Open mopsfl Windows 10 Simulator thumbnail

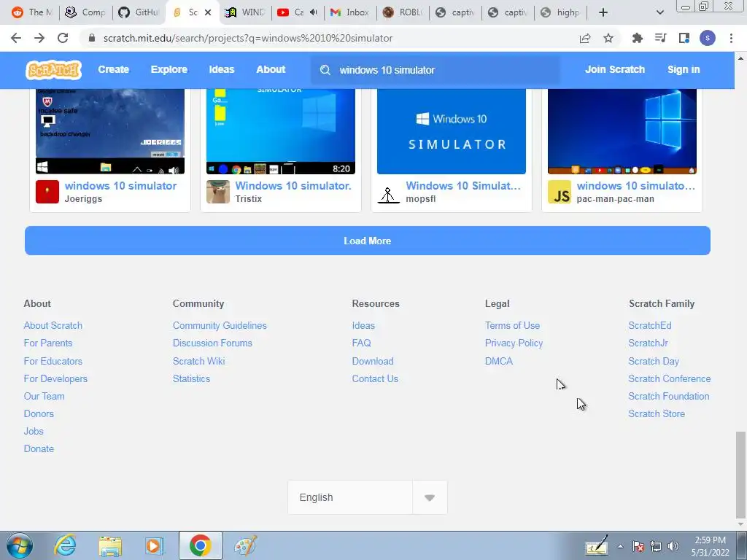(451, 131)
